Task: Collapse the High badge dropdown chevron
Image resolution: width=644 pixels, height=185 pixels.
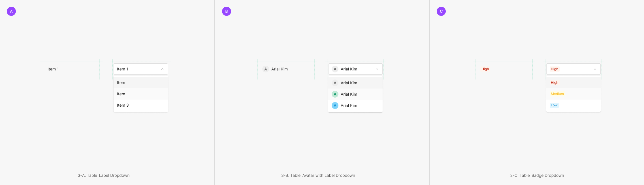Action: [595, 69]
